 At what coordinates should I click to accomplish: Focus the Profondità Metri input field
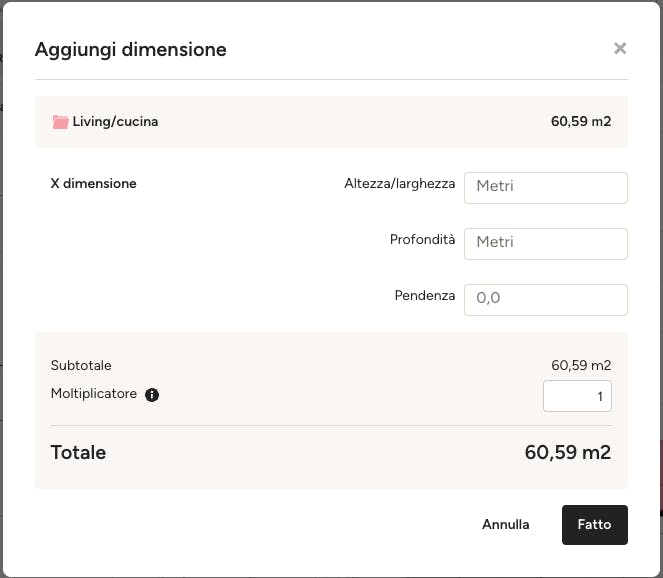click(x=545, y=244)
